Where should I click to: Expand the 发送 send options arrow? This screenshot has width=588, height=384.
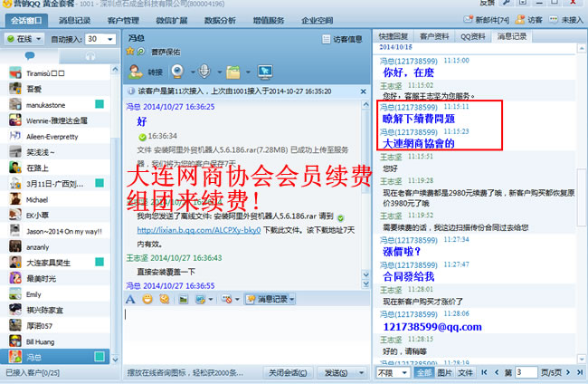[362, 373]
